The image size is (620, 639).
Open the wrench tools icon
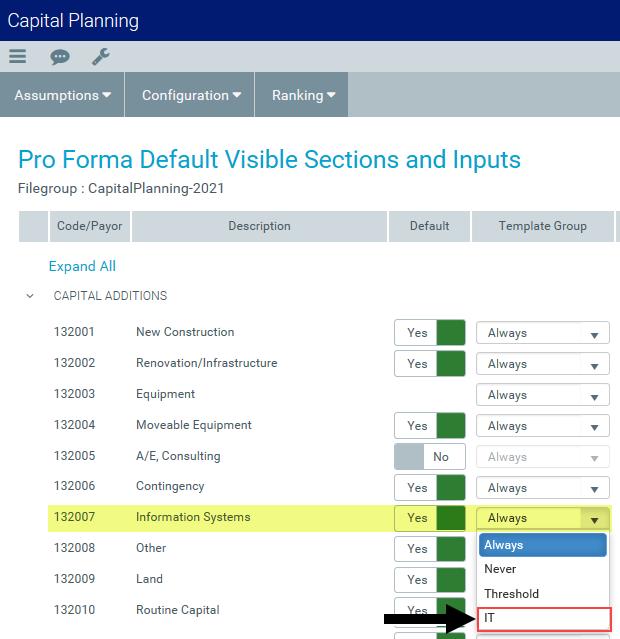(x=101, y=57)
